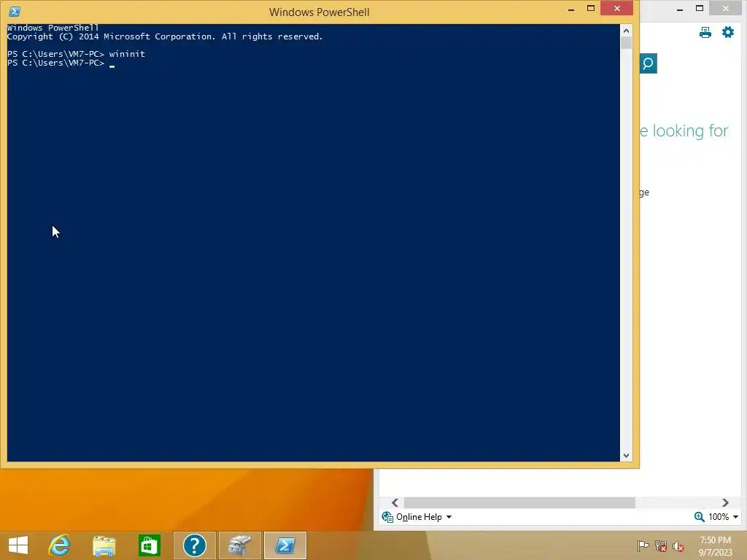The width and height of the screenshot is (747, 560).
Task: Select the PowerShell taskbar button
Action: click(285, 545)
